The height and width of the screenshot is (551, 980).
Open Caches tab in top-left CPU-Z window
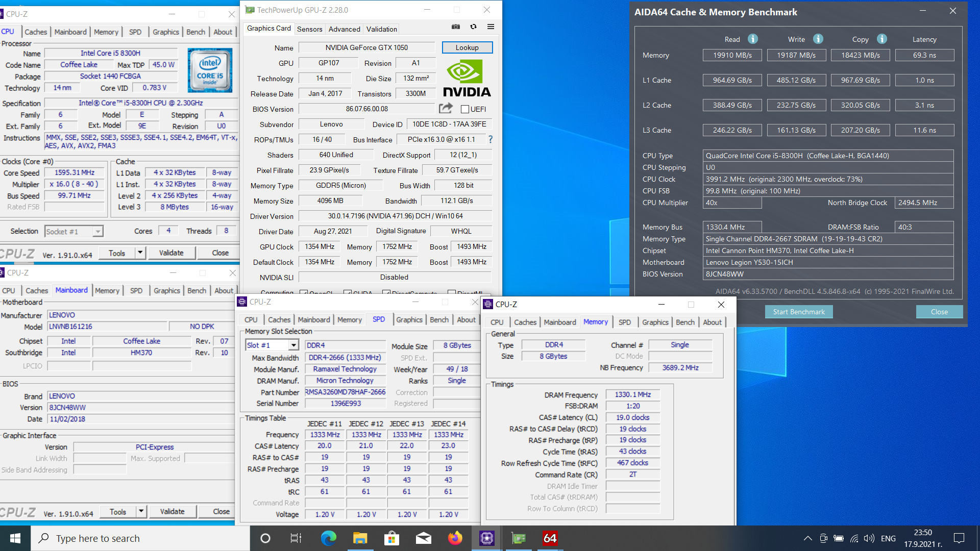[x=36, y=32]
